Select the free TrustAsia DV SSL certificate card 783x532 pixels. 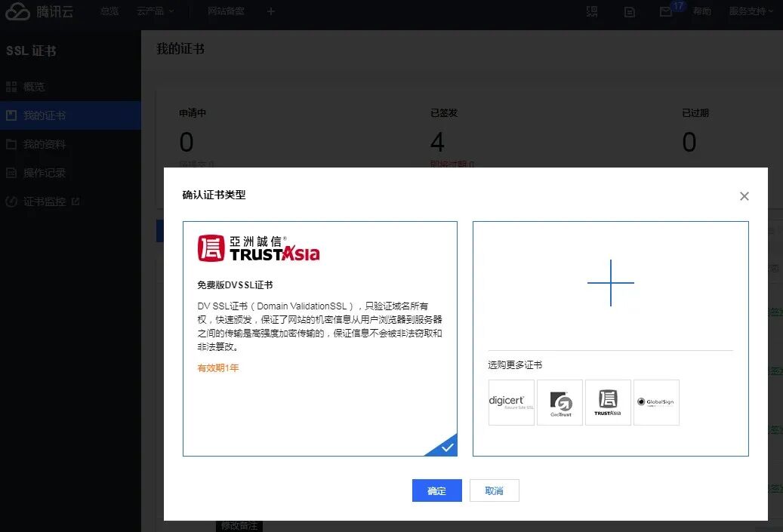(x=320, y=337)
